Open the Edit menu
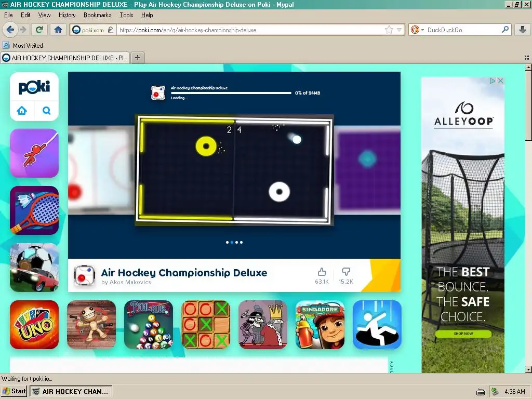Viewport: 532px width, 399px height. [x=25, y=15]
